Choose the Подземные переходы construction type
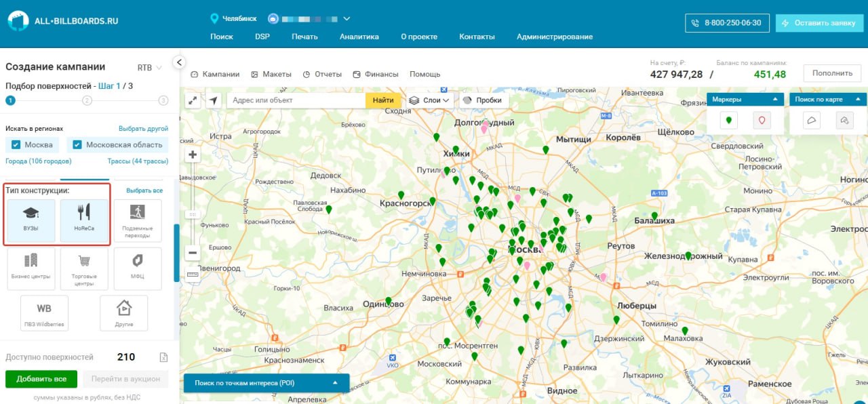Viewport: 868px width, 404px height. click(x=138, y=220)
